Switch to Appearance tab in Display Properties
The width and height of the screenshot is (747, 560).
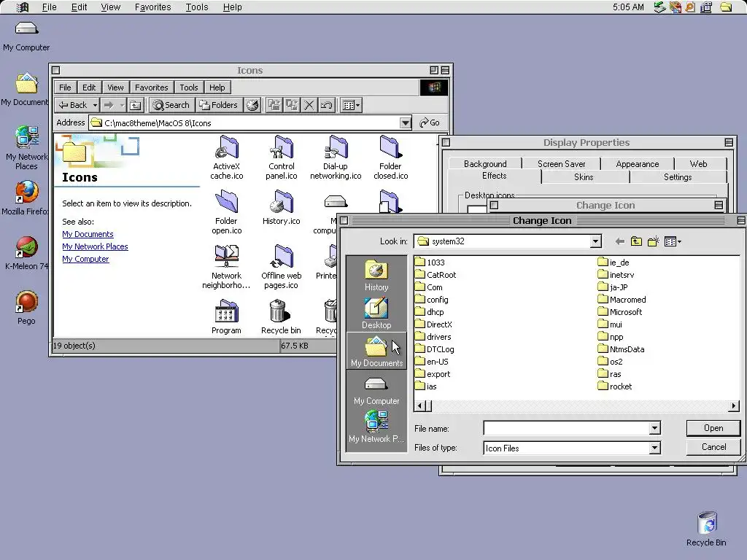coord(638,164)
